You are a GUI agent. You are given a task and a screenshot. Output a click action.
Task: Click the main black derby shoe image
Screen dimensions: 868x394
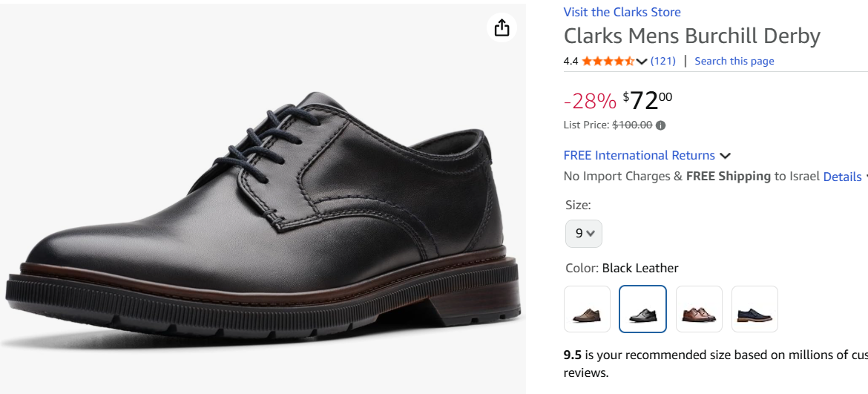pos(260,223)
